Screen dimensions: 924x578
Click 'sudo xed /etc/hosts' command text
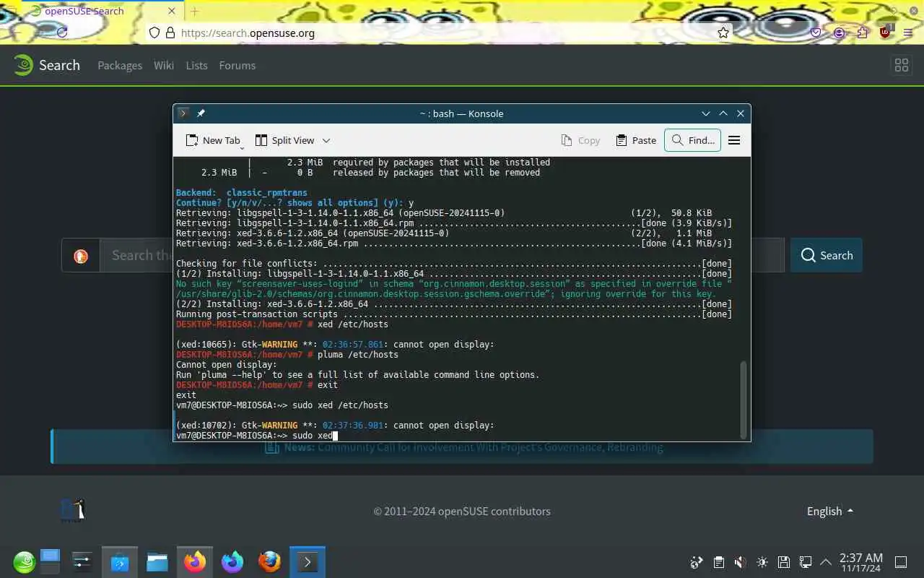coord(340,405)
